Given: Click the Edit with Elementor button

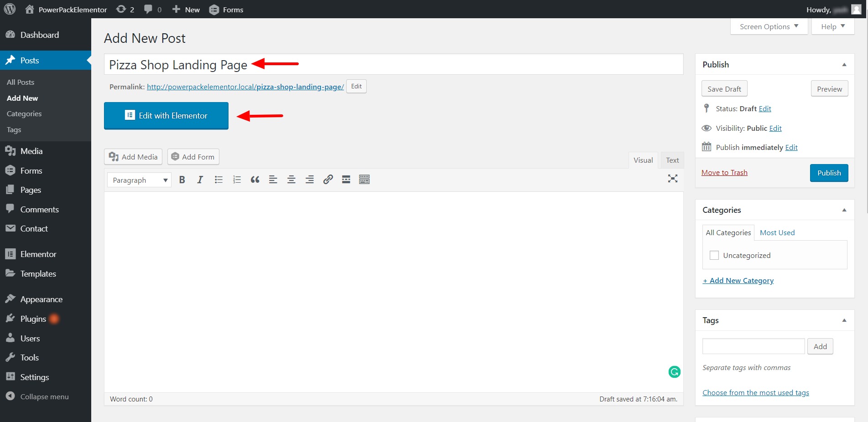Looking at the screenshot, I should coord(166,116).
